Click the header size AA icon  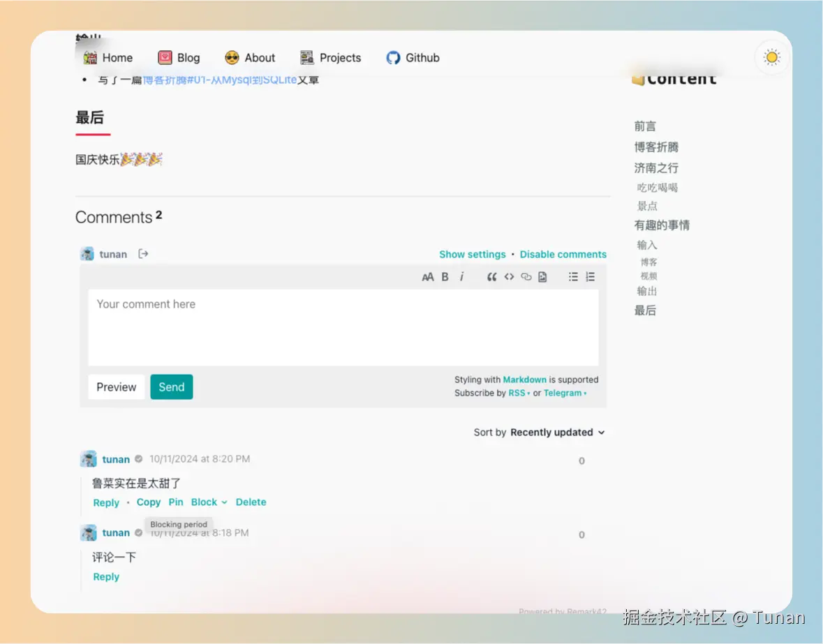coord(428,277)
